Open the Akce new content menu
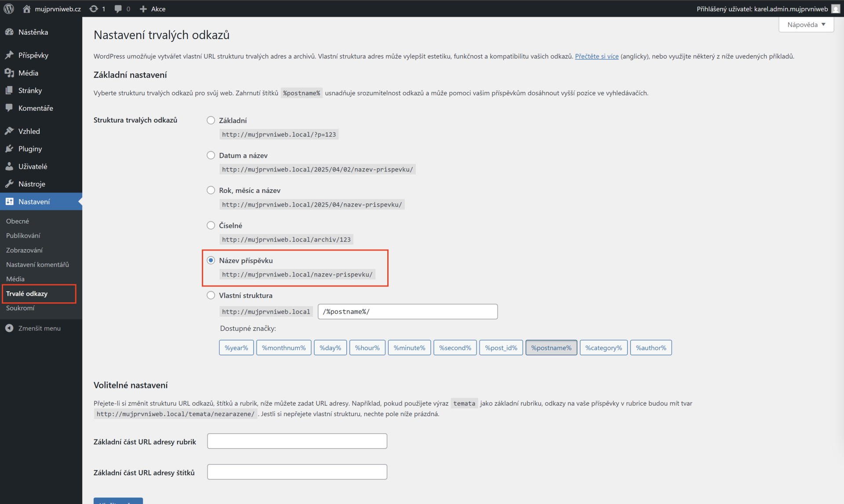Viewport: 844px width, 504px height. coord(153,9)
